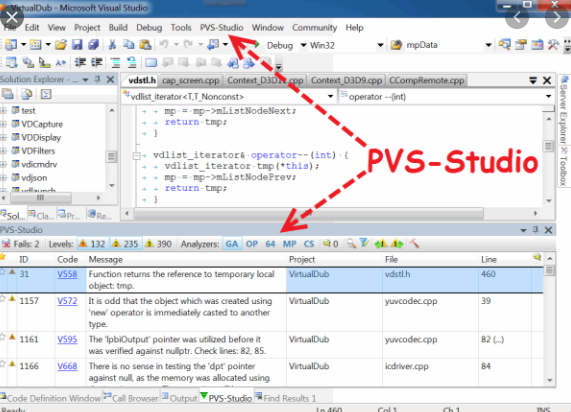Open the V668 diagnostic link
The image size is (571, 412).
pyautogui.click(x=67, y=366)
